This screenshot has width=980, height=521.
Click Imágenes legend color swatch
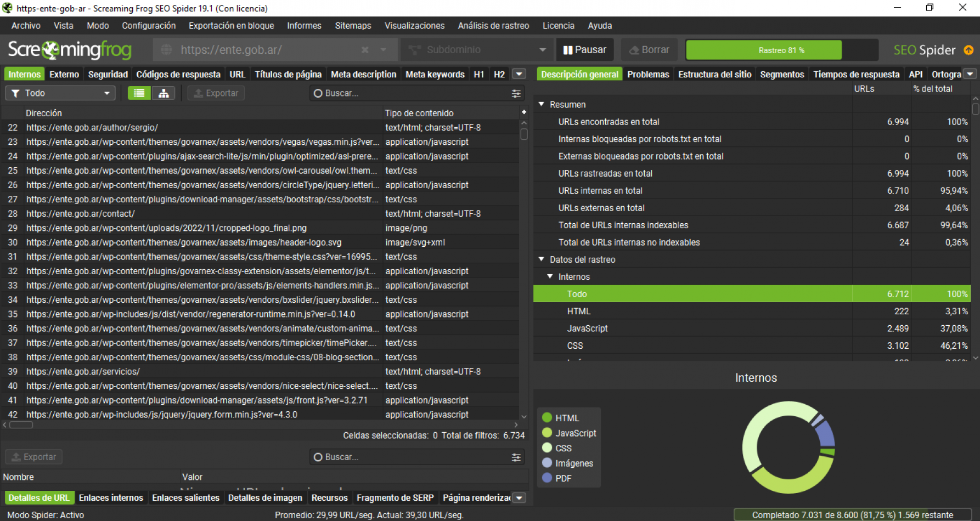(x=547, y=463)
